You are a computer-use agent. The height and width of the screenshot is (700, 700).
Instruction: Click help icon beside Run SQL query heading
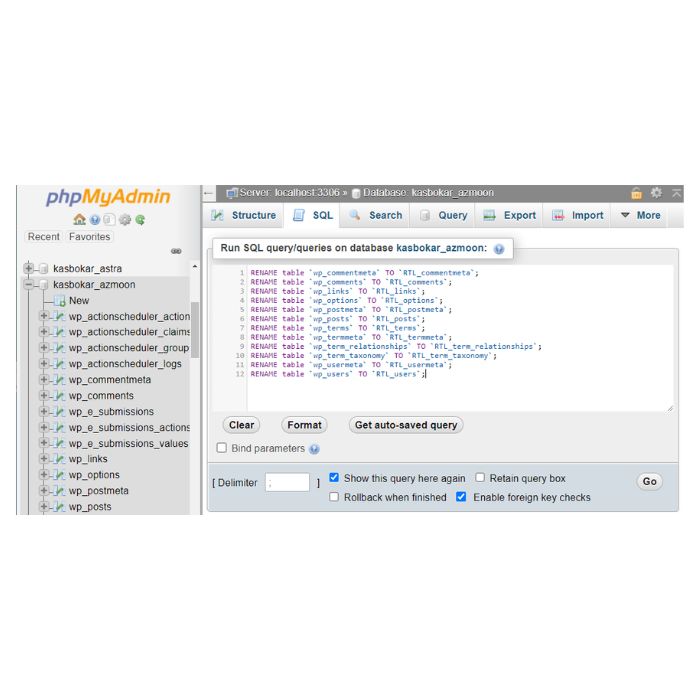click(x=499, y=248)
